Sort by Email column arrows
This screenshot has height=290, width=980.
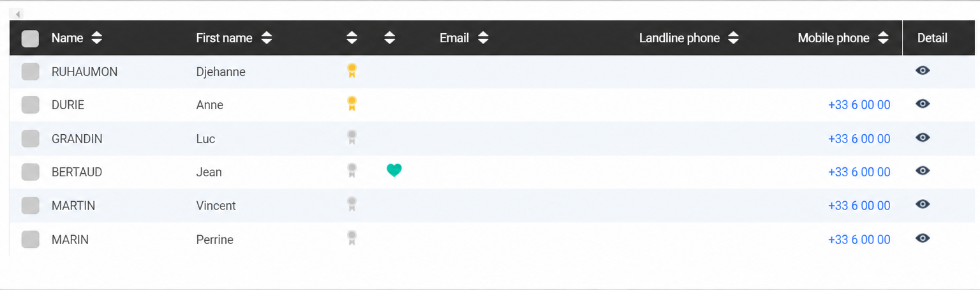[483, 38]
